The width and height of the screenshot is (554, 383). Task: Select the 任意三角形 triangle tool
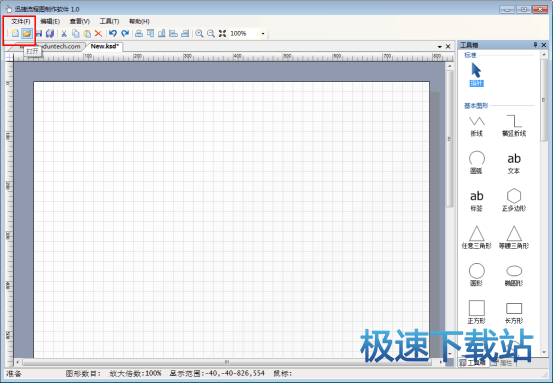(x=477, y=237)
